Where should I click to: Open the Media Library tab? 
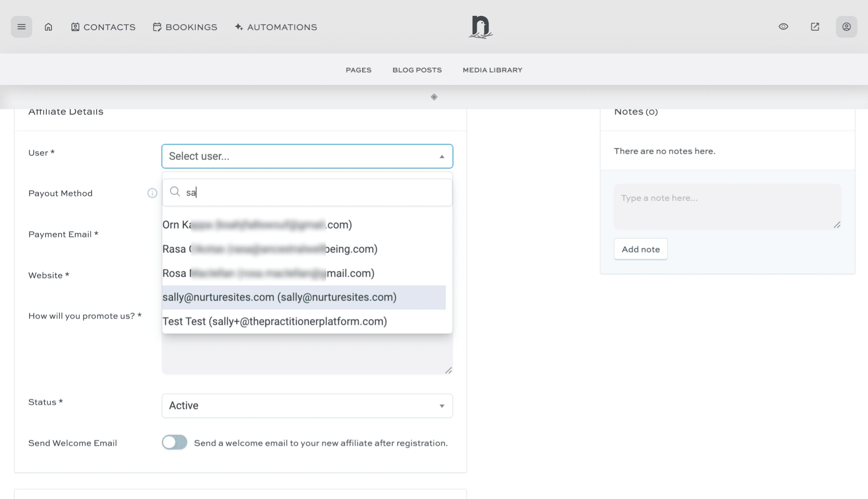(x=492, y=69)
